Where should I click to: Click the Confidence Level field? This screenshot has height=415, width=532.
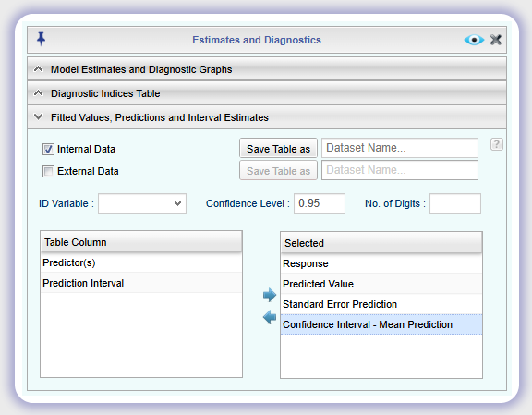pyautogui.click(x=320, y=203)
